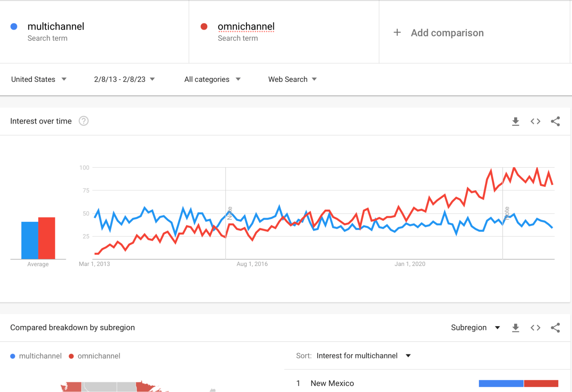Share the subregion breakdown
The width and height of the screenshot is (572, 392).
(x=555, y=328)
